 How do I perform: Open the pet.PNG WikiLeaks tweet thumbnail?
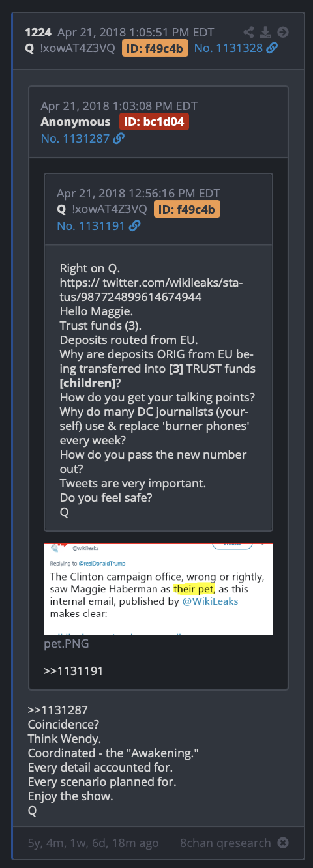tap(158, 589)
